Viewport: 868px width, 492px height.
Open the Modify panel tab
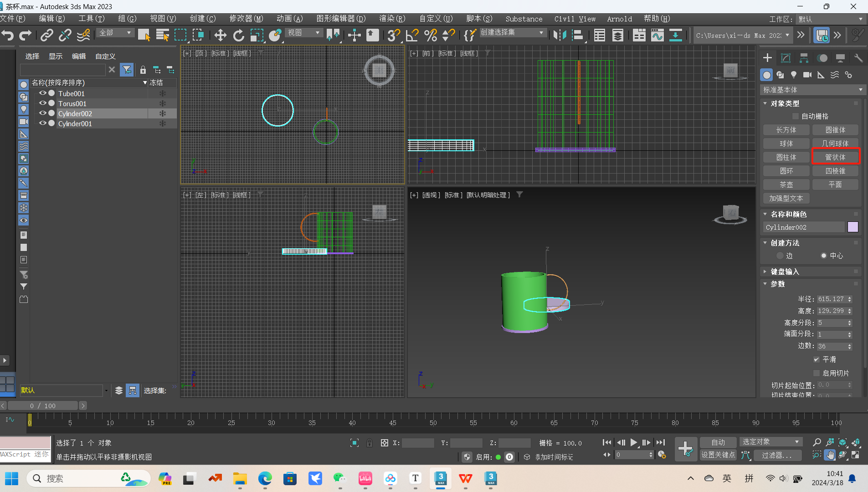(x=786, y=58)
